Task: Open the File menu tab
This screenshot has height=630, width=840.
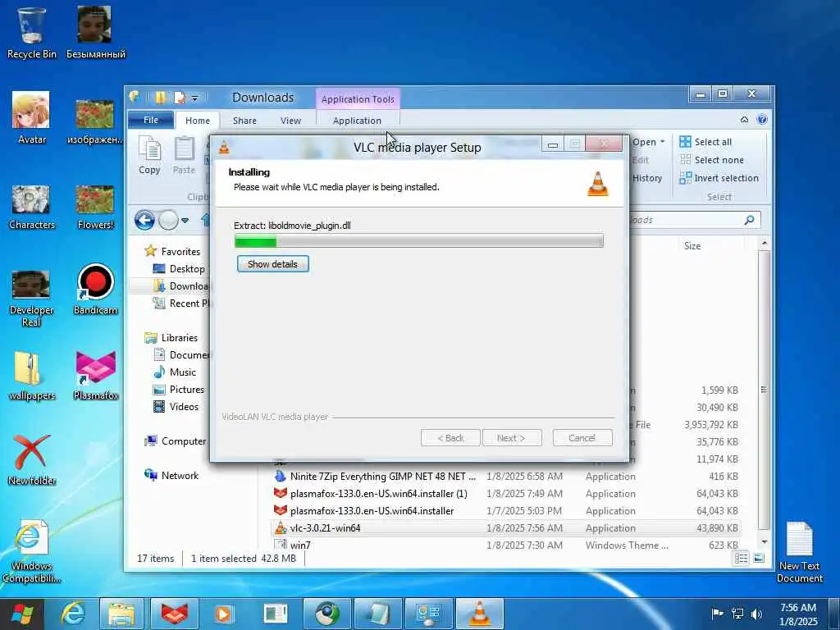Action: pos(151,120)
